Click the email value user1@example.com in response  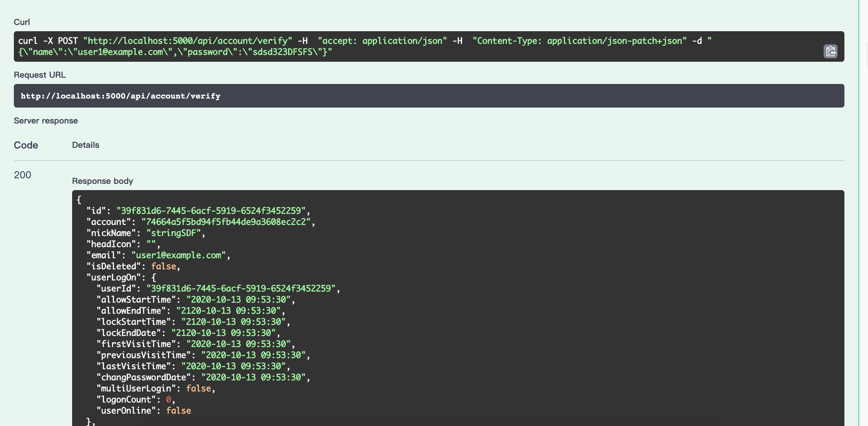click(x=178, y=255)
